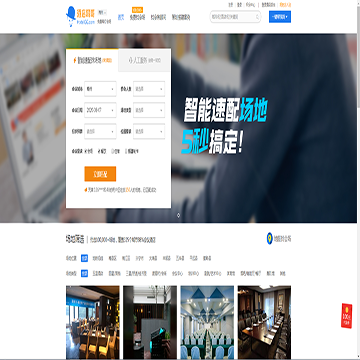Switch to the grey manual service tab

point(144,60)
